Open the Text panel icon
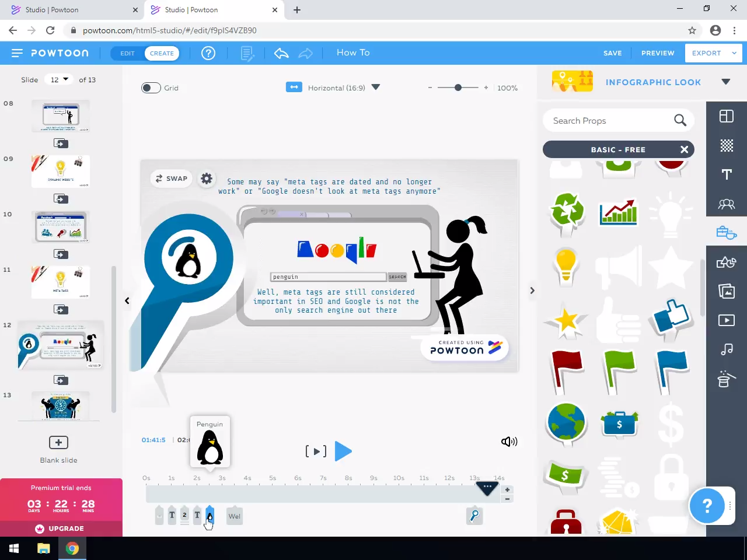 (x=727, y=174)
